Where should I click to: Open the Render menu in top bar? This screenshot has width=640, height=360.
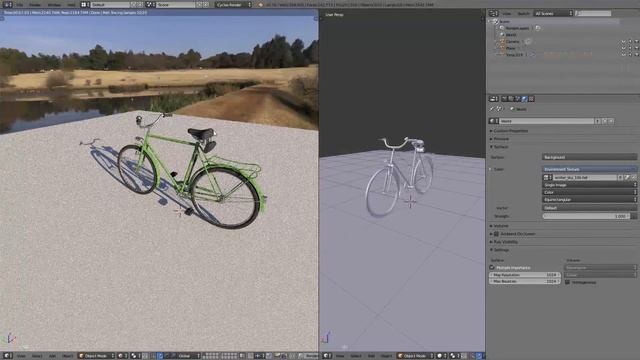pos(35,4)
